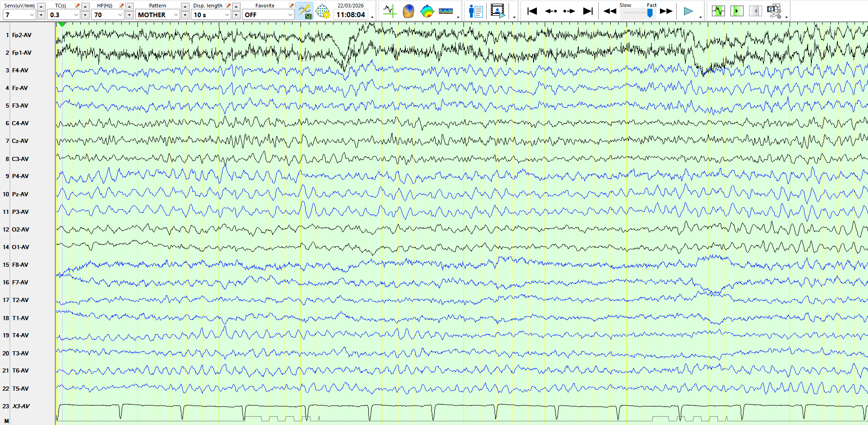Click the 11:08:04 recording time field
Viewport: 868px width, 425px height.
pyautogui.click(x=351, y=15)
